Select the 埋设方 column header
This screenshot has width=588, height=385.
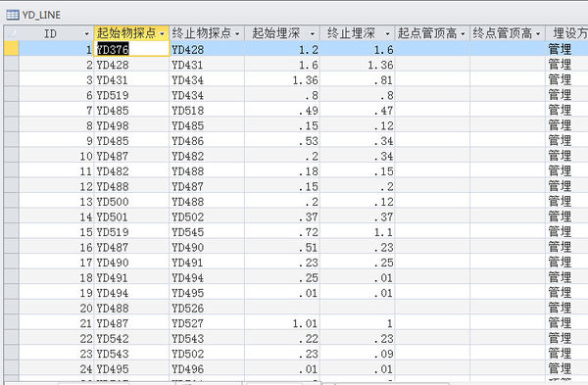coord(566,33)
